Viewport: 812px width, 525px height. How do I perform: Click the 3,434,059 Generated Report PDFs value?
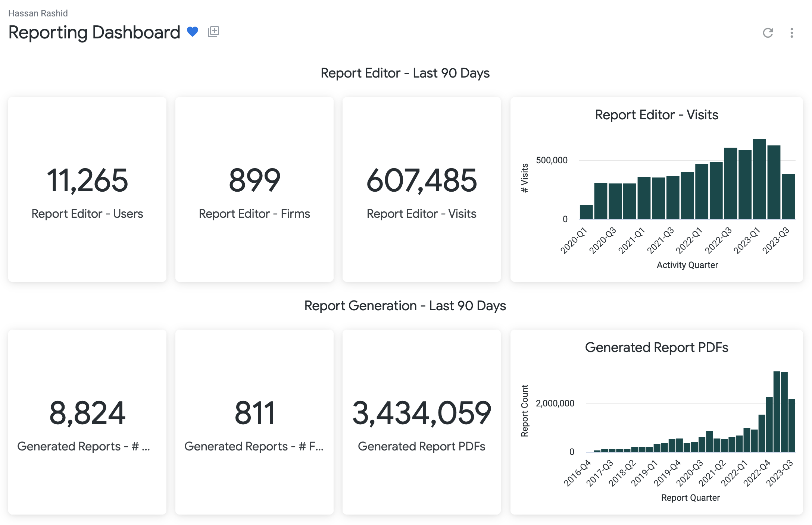click(x=421, y=413)
